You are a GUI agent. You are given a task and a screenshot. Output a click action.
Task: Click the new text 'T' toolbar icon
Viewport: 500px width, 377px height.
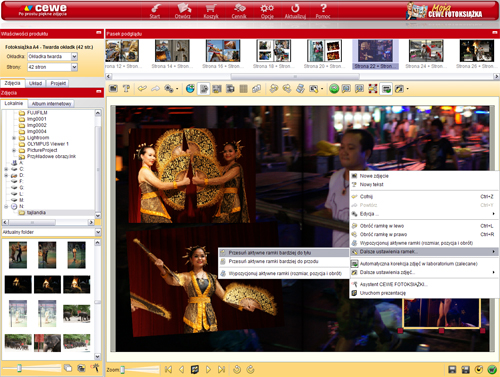(x=126, y=89)
